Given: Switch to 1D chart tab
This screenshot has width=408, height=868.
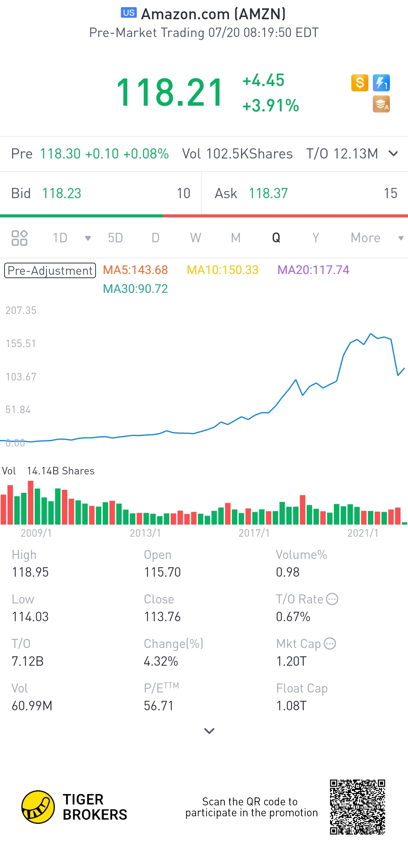Looking at the screenshot, I should (60, 238).
